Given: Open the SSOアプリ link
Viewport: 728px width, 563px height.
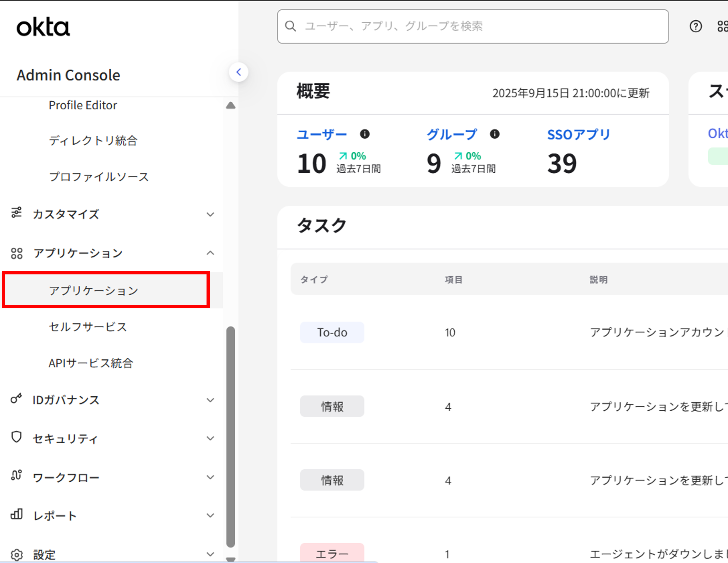Looking at the screenshot, I should 578,134.
